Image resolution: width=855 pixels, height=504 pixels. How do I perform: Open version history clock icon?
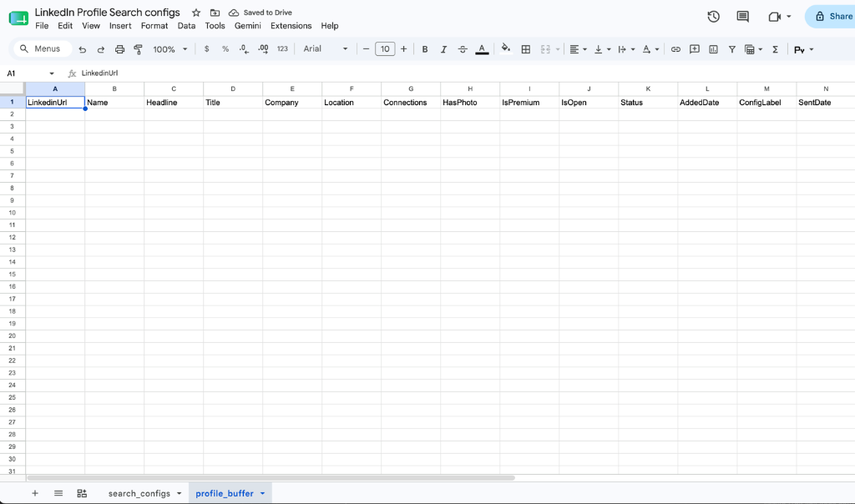pos(713,17)
